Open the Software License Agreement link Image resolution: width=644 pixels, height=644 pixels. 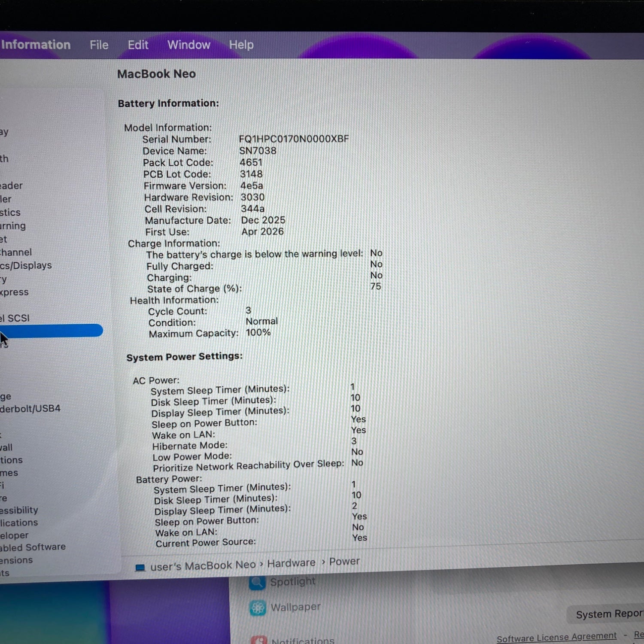(556, 637)
